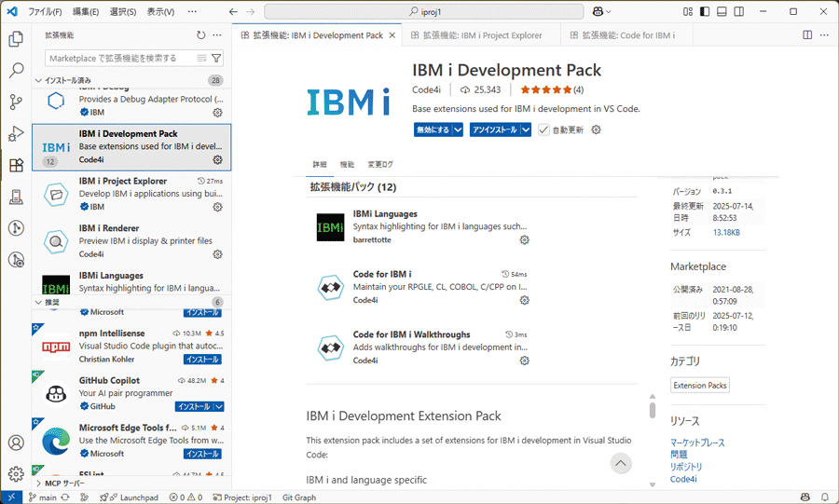The height and width of the screenshot is (504, 839).
Task: Toggle primary side bar visibility
Action: [x=706, y=12]
